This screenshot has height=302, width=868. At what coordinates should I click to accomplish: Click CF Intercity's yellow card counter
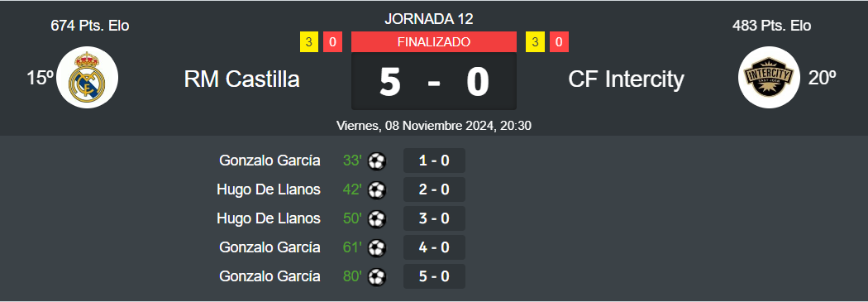point(536,42)
